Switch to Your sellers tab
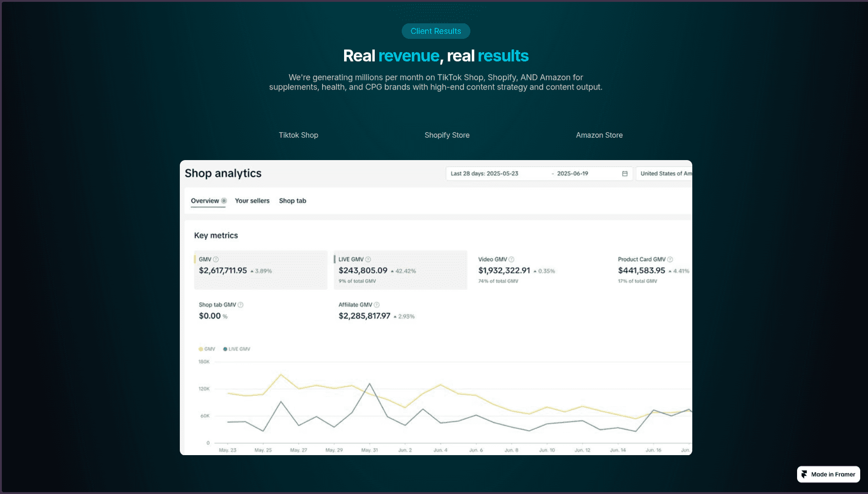868x494 pixels. pos(252,201)
